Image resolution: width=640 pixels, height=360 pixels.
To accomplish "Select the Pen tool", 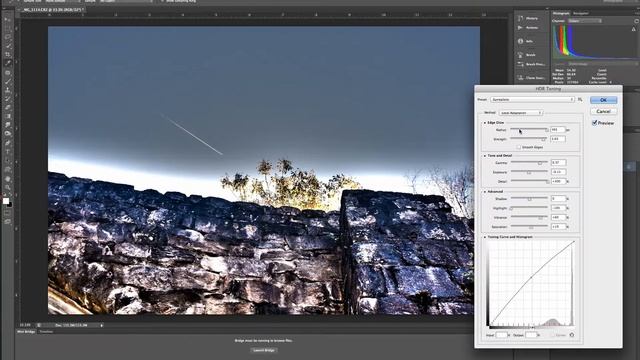I will tap(7, 143).
